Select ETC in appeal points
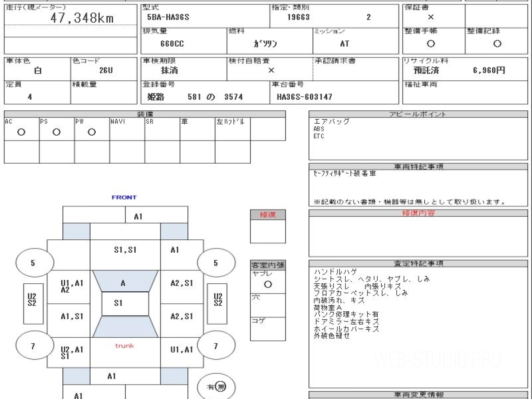The width and height of the screenshot is (532, 399). tap(319, 136)
